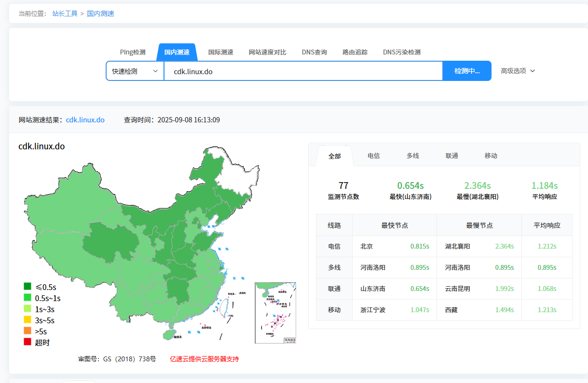Click the South China Sea inset map
This screenshot has width=588, height=383.
click(x=275, y=313)
